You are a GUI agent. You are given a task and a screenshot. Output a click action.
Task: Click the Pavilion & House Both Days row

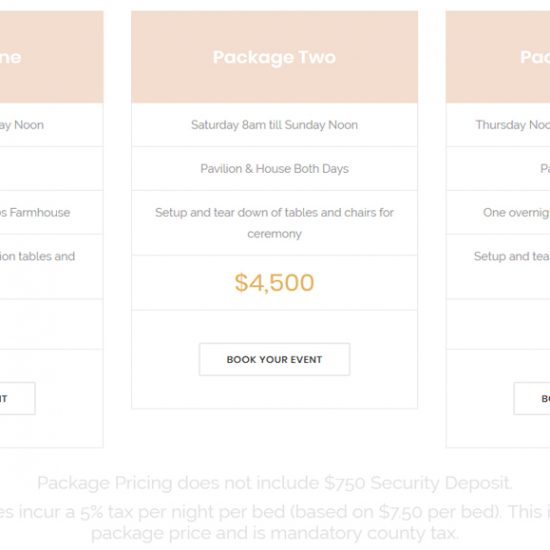(x=274, y=169)
